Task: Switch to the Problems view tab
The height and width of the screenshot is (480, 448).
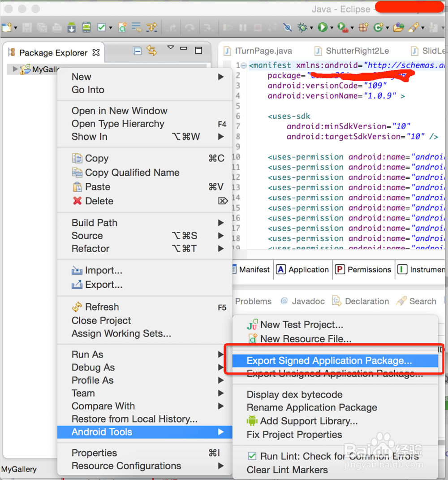Action: [x=253, y=302]
